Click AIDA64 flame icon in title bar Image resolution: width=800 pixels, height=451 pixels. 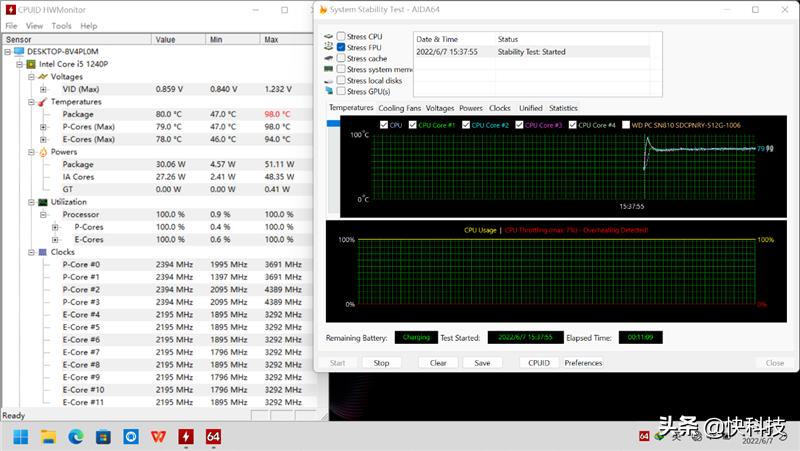tap(323, 10)
